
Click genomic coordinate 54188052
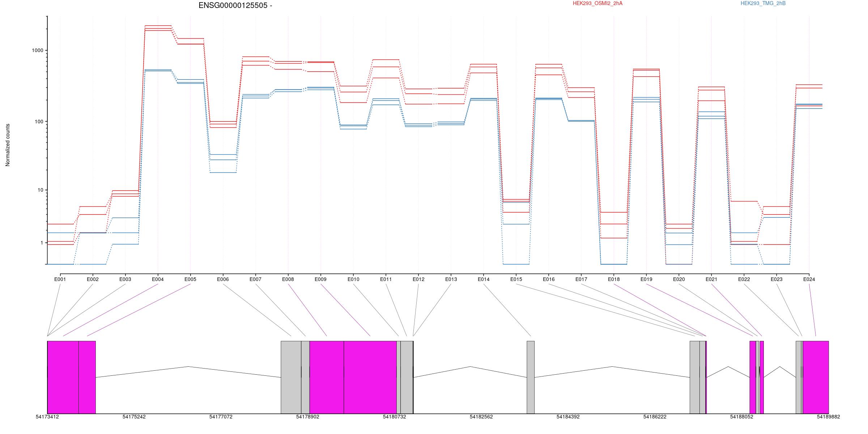coord(742,417)
